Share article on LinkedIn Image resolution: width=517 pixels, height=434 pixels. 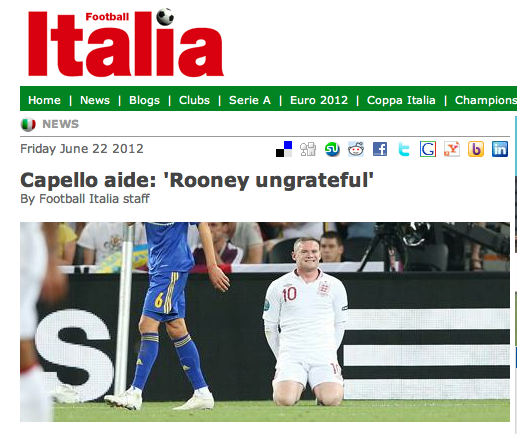[500, 149]
